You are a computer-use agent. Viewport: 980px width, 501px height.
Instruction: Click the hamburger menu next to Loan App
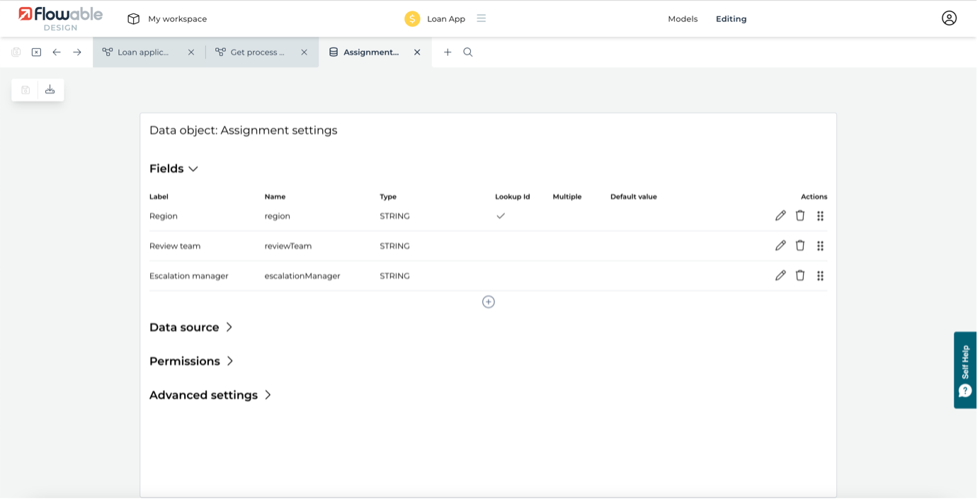tap(482, 19)
